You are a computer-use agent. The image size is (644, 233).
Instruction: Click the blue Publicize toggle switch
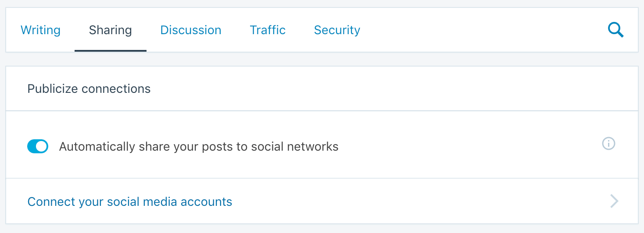38,147
